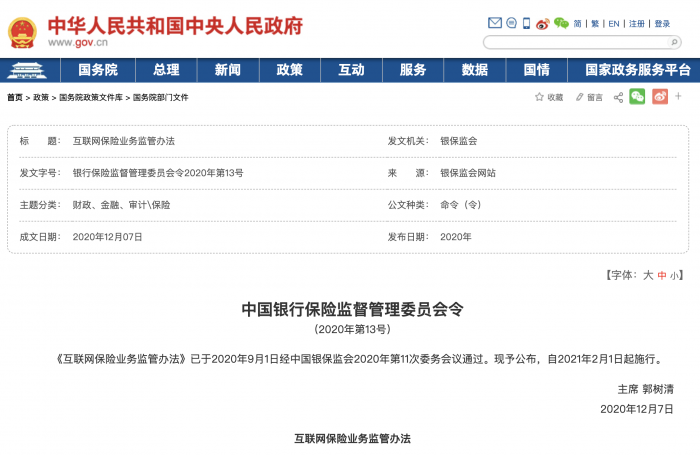Click the plus more-sharing icon

tap(678, 96)
